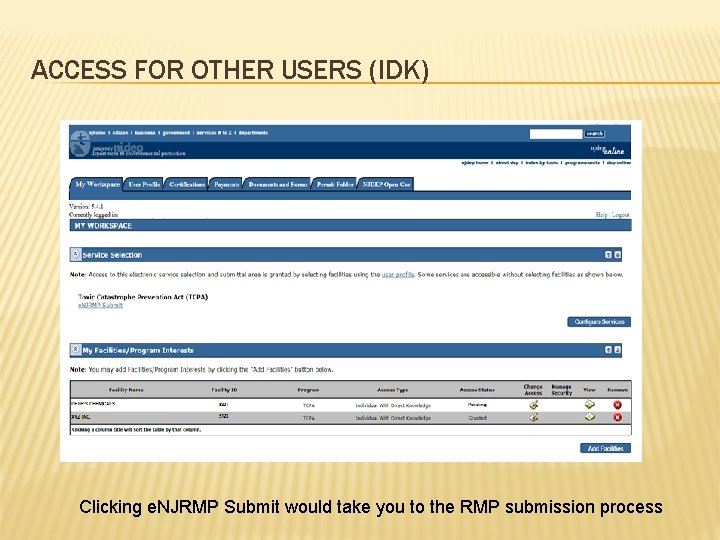Click Toxic Catastrophe Prevention Act (TCPA) heading
Screen dimensions: 720x540
pyautogui.click(x=143, y=297)
